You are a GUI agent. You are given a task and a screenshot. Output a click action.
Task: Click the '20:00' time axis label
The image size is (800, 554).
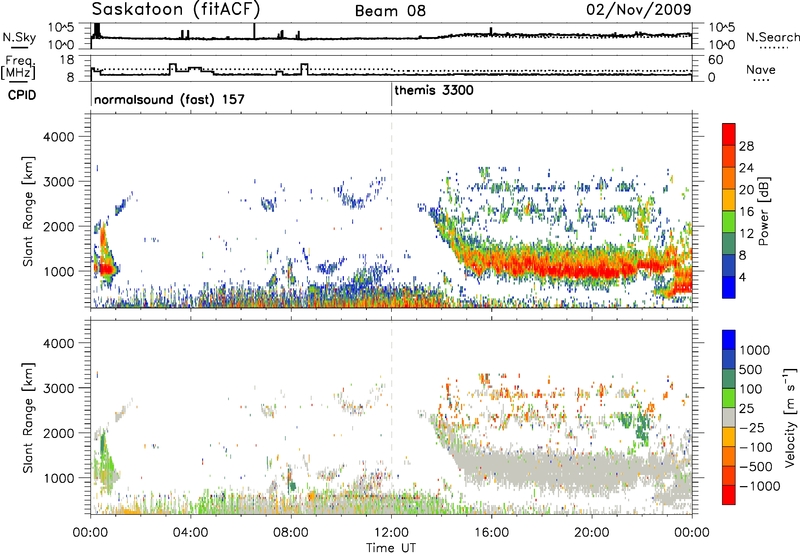coord(592,533)
